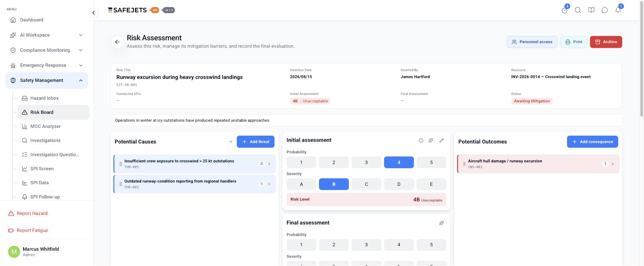This screenshot has height=266, width=644.
Task: Open Initial assessment info icon
Action: coord(421,140)
